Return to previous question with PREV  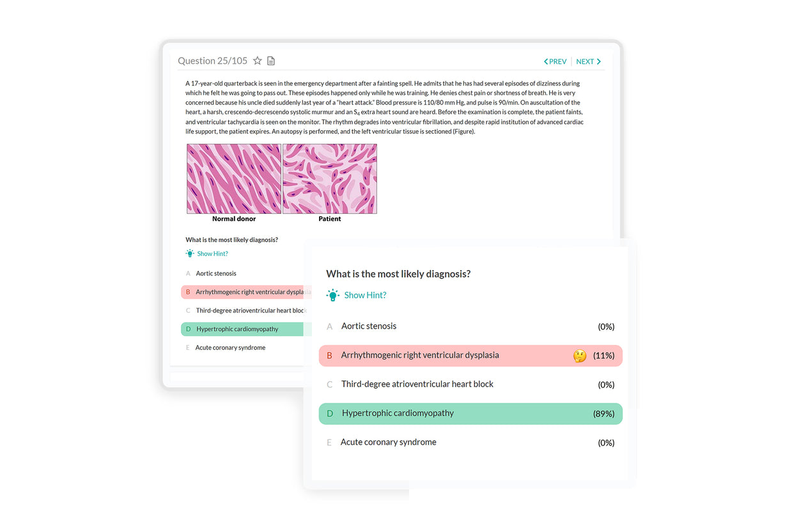point(555,61)
